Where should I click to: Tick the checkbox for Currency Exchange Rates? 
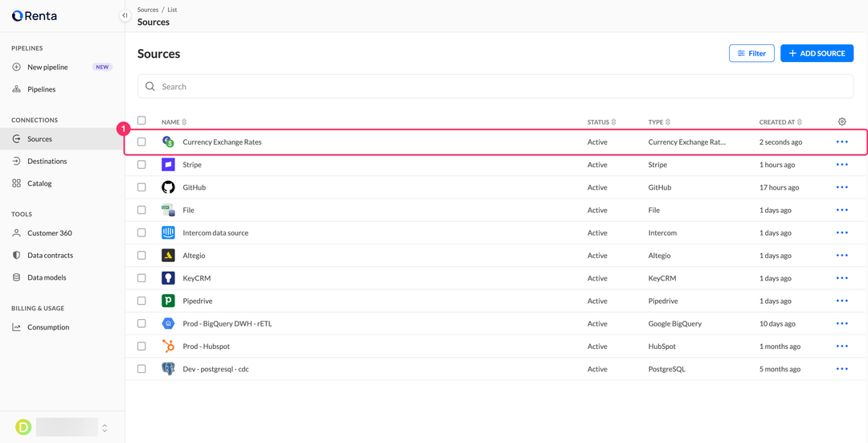[141, 142]
